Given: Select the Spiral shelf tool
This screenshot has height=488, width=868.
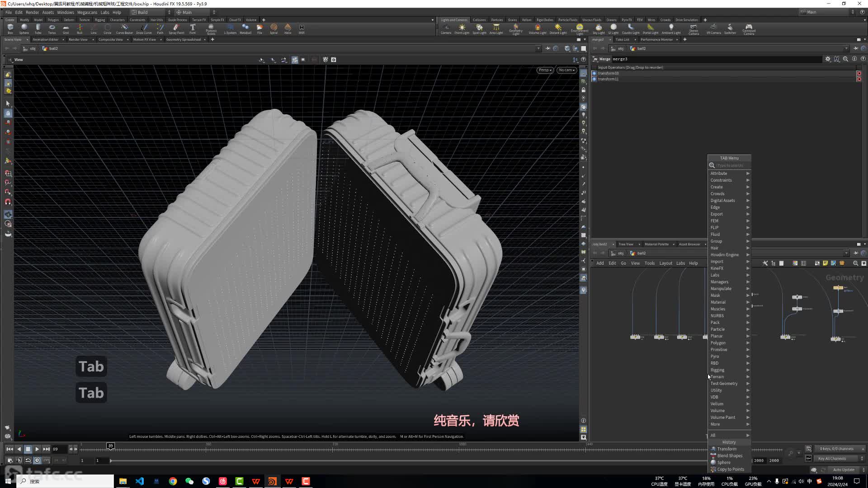Looking at the screenshot, I should click(x=274, y=29).
